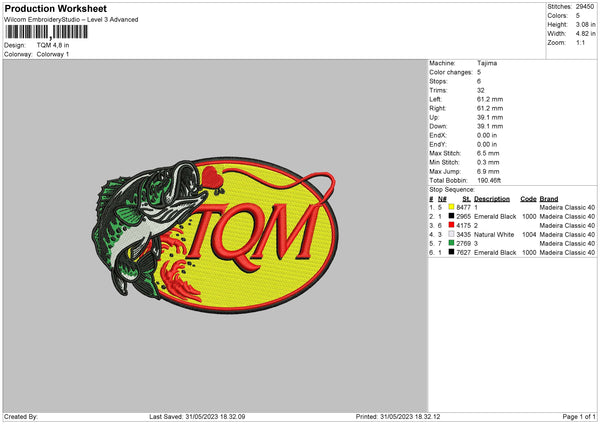Click the Machine value Tajima
The height and width of the screenshot is (424, 600).
(x=487, y=63)
